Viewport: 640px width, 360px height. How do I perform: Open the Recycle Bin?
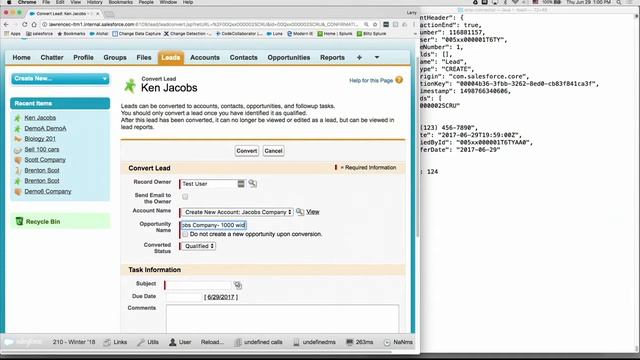pos(43,222)
